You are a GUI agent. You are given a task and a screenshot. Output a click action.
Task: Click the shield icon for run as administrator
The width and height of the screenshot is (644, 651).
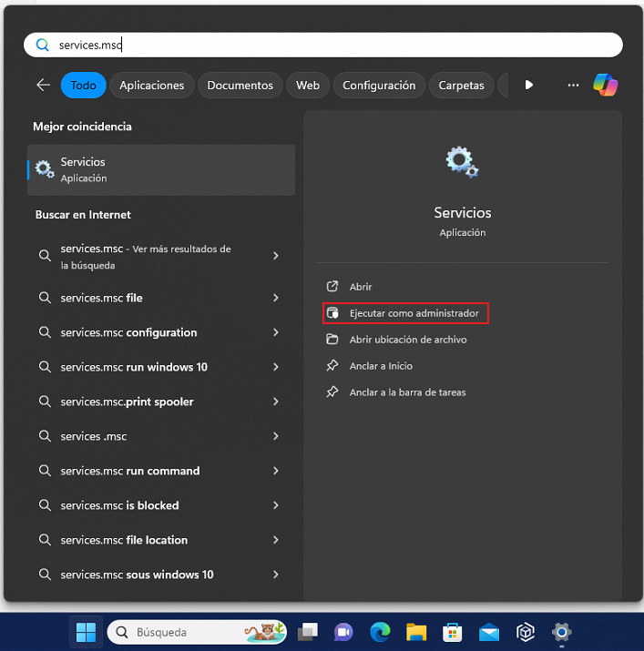[x=332, y=313]
